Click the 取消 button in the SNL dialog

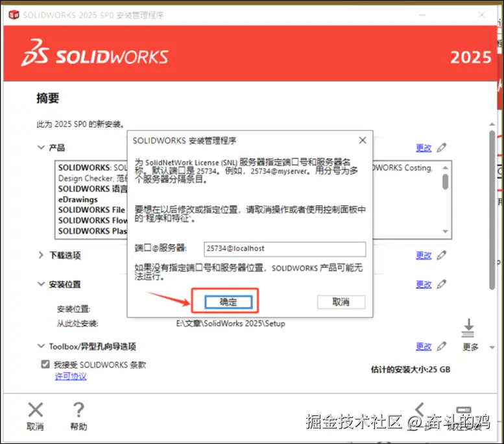pyautogui.click(x=341, y=302)
